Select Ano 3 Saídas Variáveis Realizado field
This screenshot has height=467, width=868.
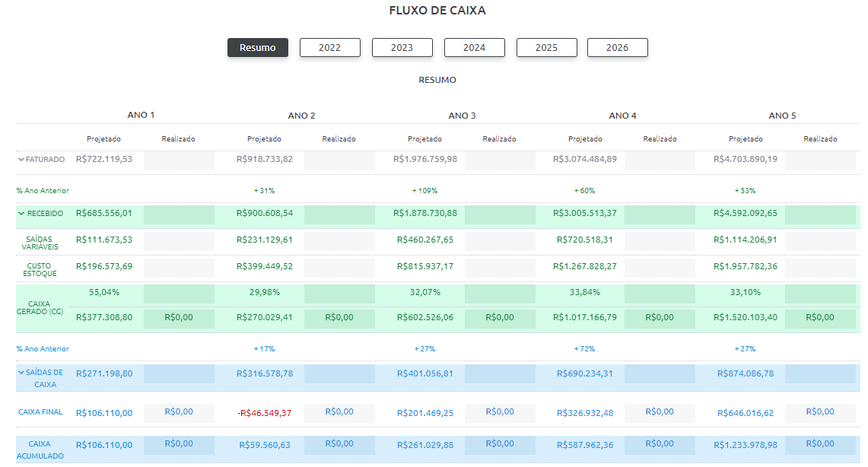tap(499, 241)
